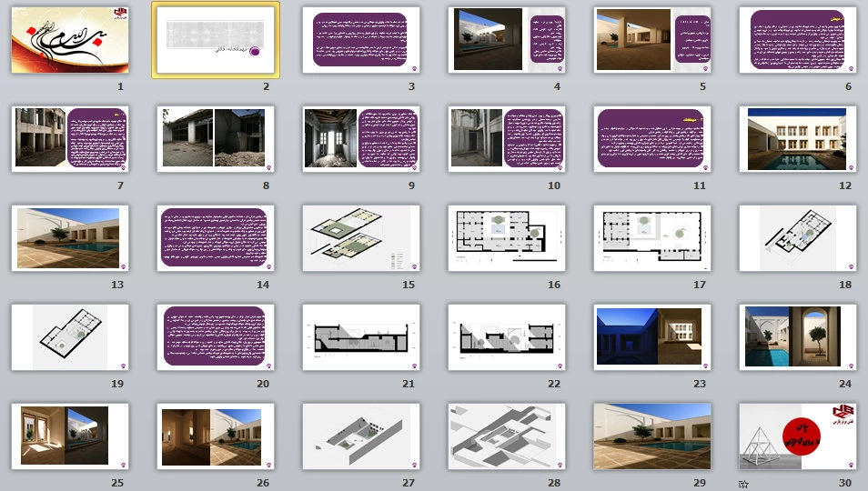Select slide 6 thumbnail
This screenshot has height=491, width=868.
797,40
